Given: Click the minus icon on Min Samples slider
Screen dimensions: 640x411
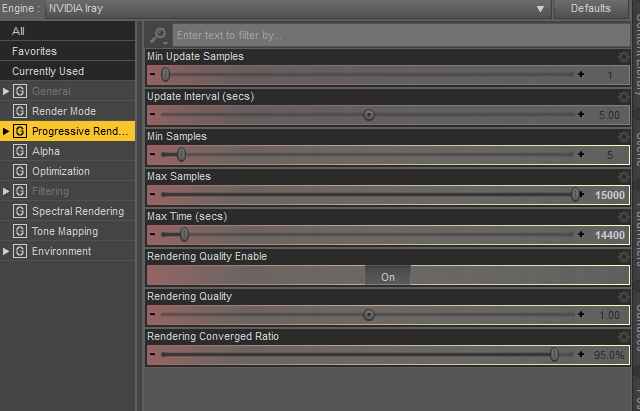Looking at the screenshot, I should pyautogui.click(x=153, y=155).
